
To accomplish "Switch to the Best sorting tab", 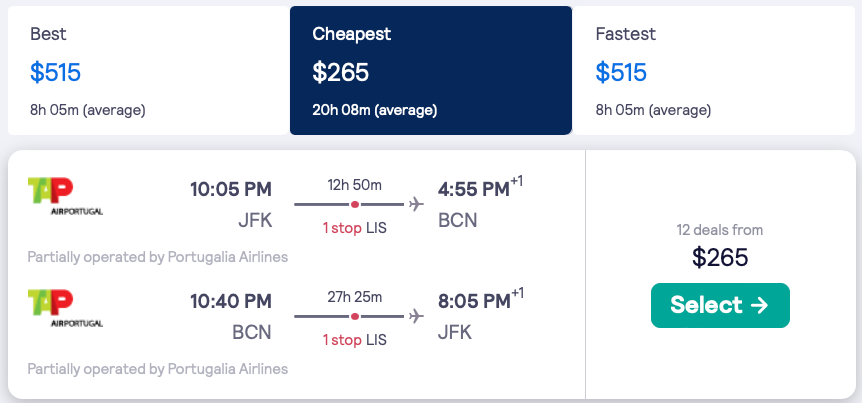I will 148,70.
